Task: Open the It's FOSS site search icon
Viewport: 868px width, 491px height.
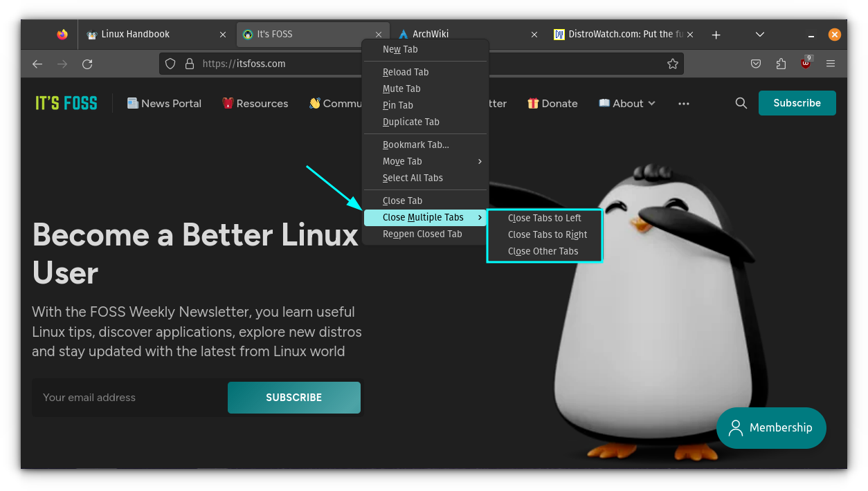Action: (741, 102)
